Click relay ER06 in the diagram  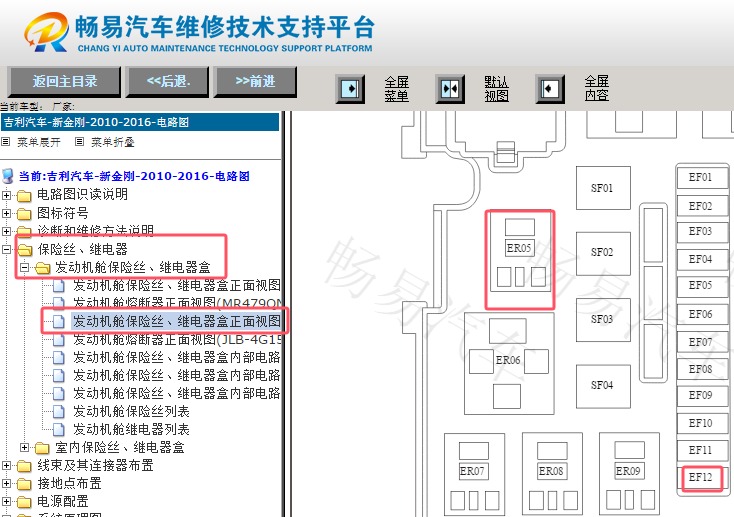509,364
